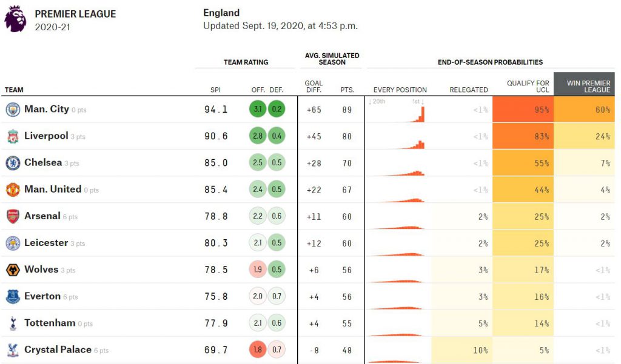Click the Premier League lion logo
This screenshot has height=364, width=621.
click(15, 19)
